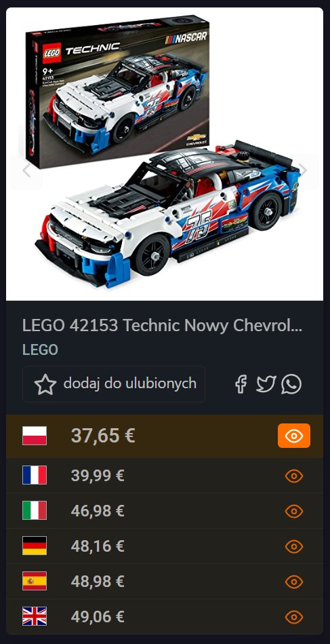The width and height of the screenshot is (330, 644).
Task: Open the NASCAR Chevrolet product image
Action: [165, 154]
